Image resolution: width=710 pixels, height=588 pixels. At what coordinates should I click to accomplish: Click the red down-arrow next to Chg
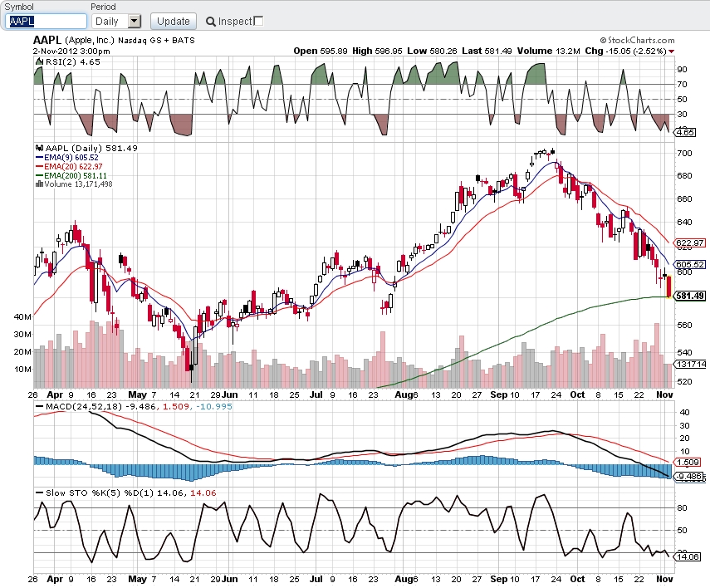tap(672, 51)
